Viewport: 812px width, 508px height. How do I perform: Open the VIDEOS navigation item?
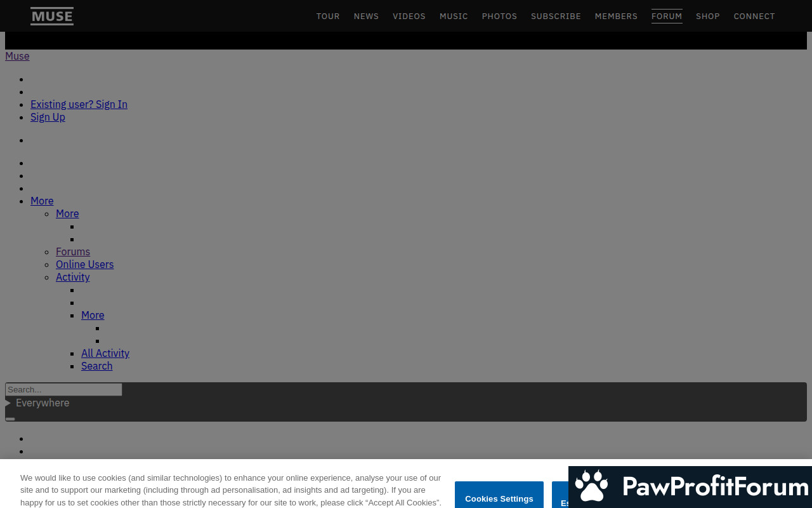click(x=409, y=17)
